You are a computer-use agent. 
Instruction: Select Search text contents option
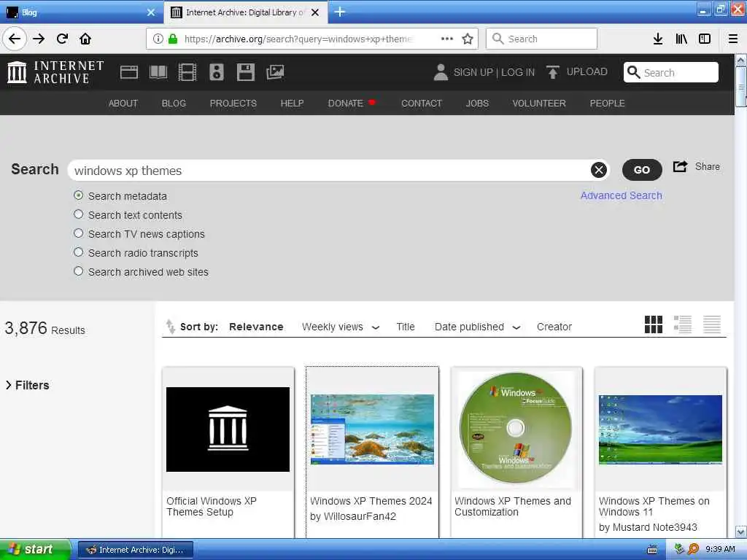tap(79, 215)
